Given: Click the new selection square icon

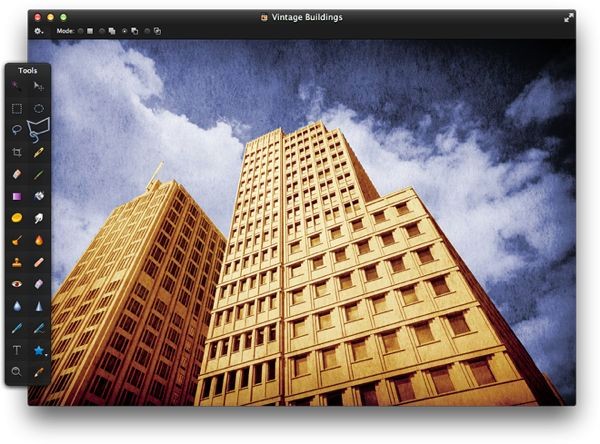Looking at the screenshot, I should (90, 31).
